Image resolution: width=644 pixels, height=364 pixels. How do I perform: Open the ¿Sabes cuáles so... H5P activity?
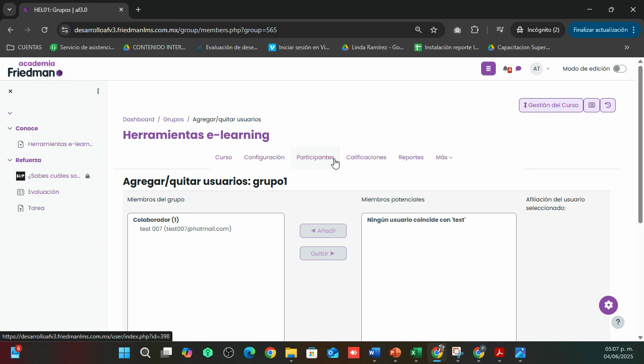coord(54,176)
